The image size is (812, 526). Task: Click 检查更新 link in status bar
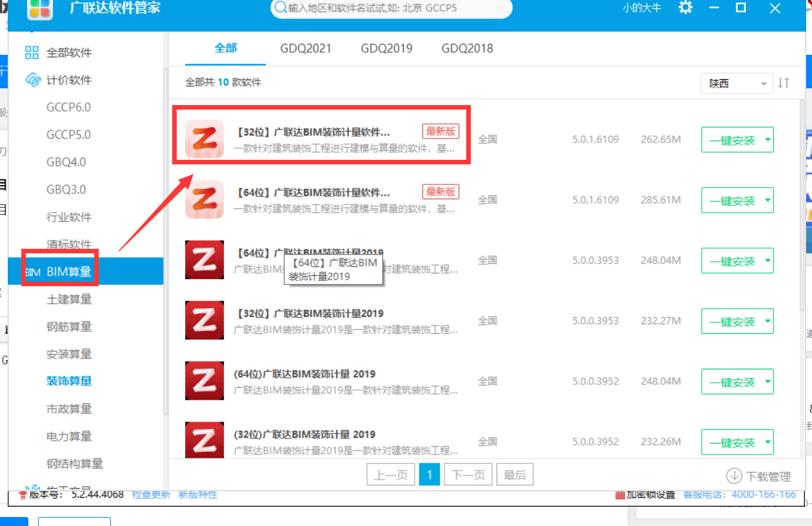[x=152, y=494]
